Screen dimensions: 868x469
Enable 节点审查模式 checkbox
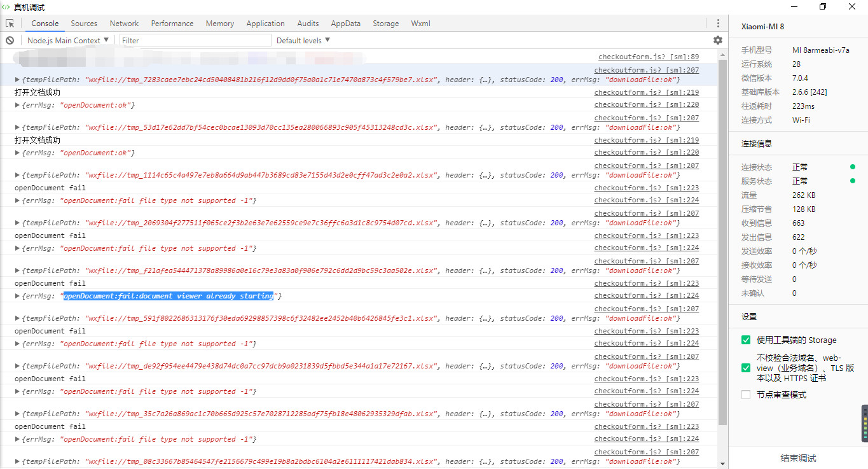click(x=746, y=395)
